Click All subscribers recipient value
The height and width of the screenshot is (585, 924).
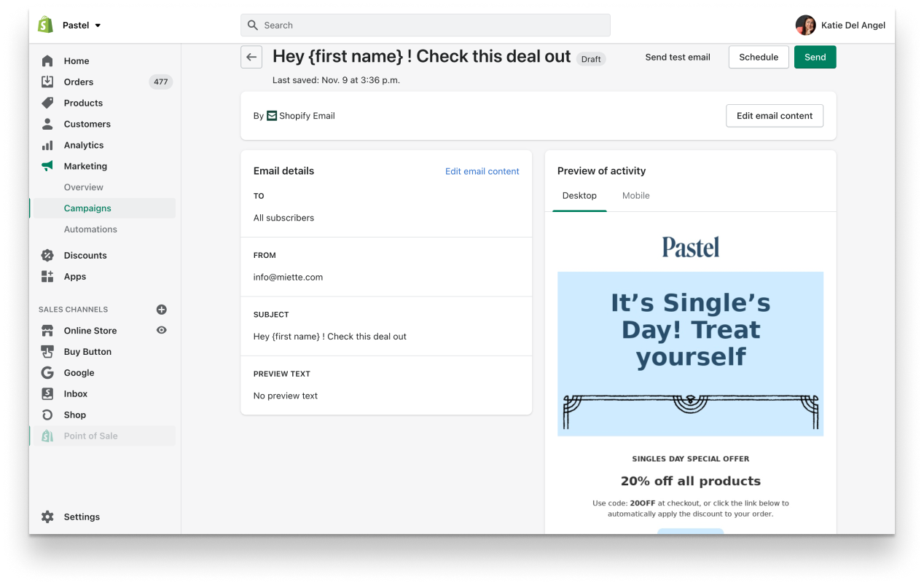(284, 218)
